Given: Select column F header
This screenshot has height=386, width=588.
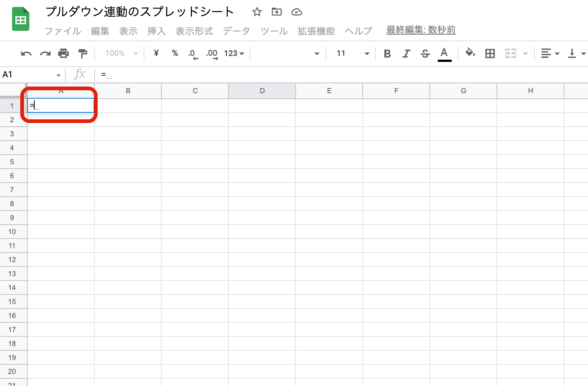Looking at the screenshot, I should coord(396,91).
